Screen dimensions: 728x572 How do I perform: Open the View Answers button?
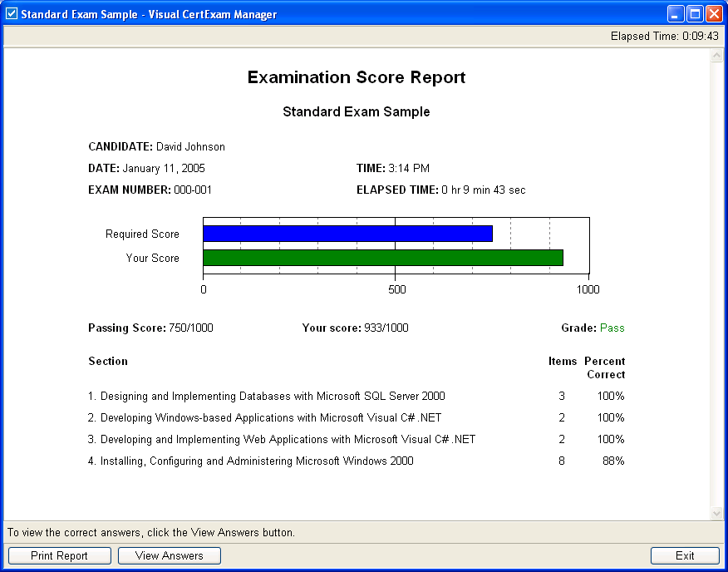pos(169,555)
